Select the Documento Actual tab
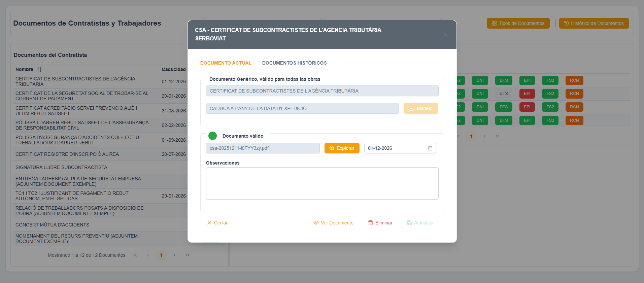644x283 pixels. tap(226, 63)
